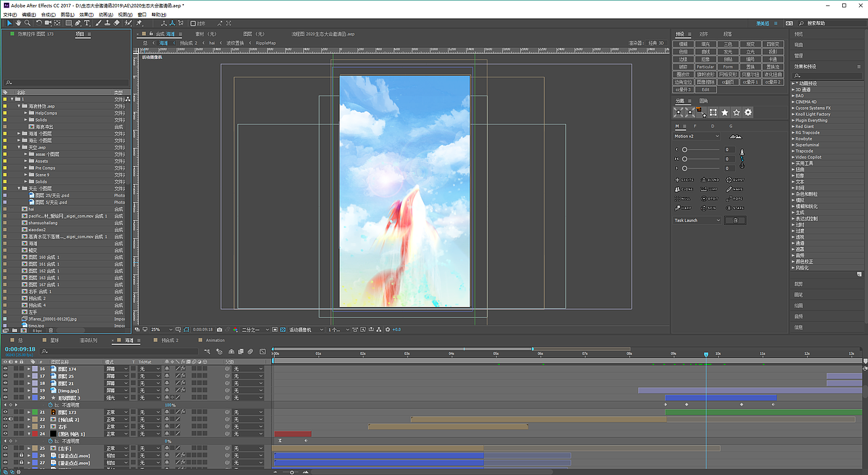Select the Pen tool

coord(78,23)
